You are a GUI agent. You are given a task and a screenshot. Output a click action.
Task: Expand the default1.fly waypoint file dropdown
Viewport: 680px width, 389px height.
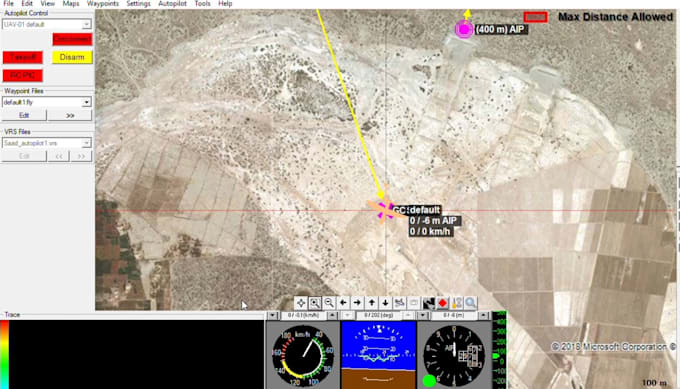tap(86, 102)
